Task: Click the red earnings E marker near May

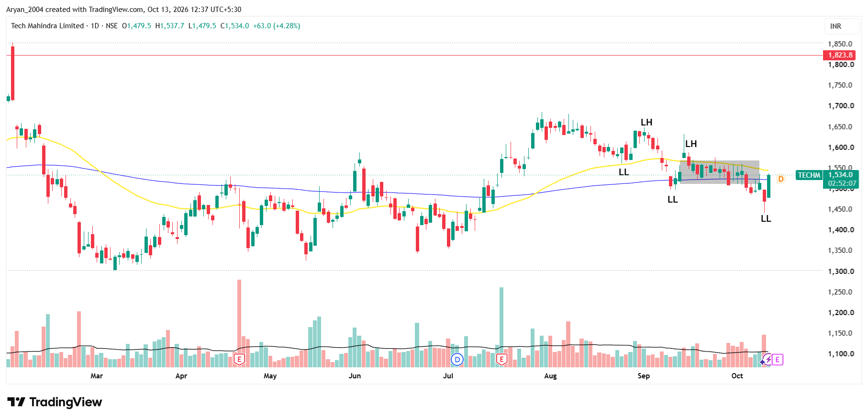Action: point(239,359)
